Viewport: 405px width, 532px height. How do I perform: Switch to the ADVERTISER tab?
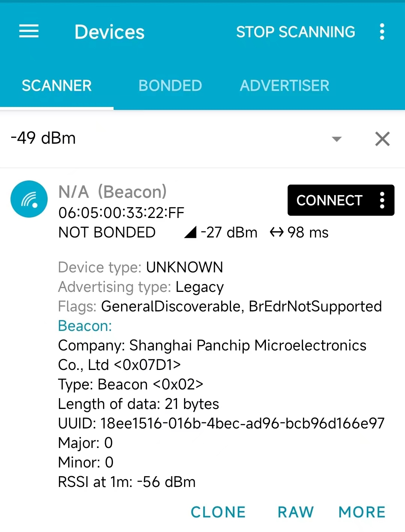click(285, 86)
